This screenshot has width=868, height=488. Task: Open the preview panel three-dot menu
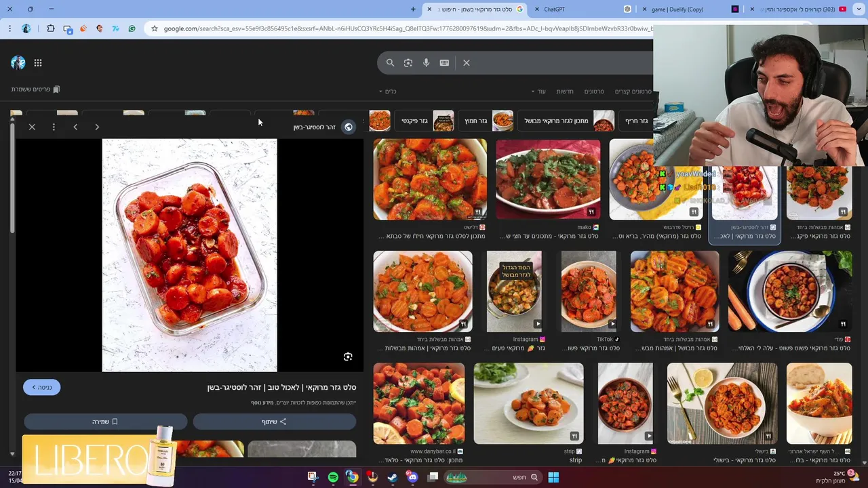pyautogui.click(x=54, y=127)
